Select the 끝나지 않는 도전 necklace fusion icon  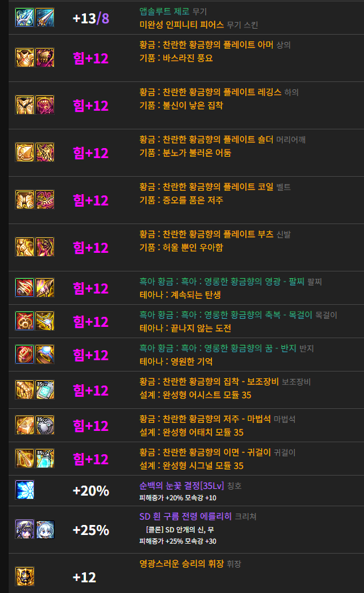(45, 321)
